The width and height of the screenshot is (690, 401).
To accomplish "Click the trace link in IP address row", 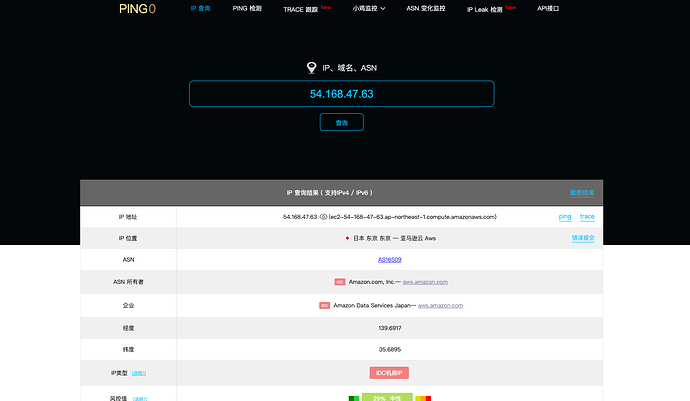I will pyautogui.click(x=587, y=217).
